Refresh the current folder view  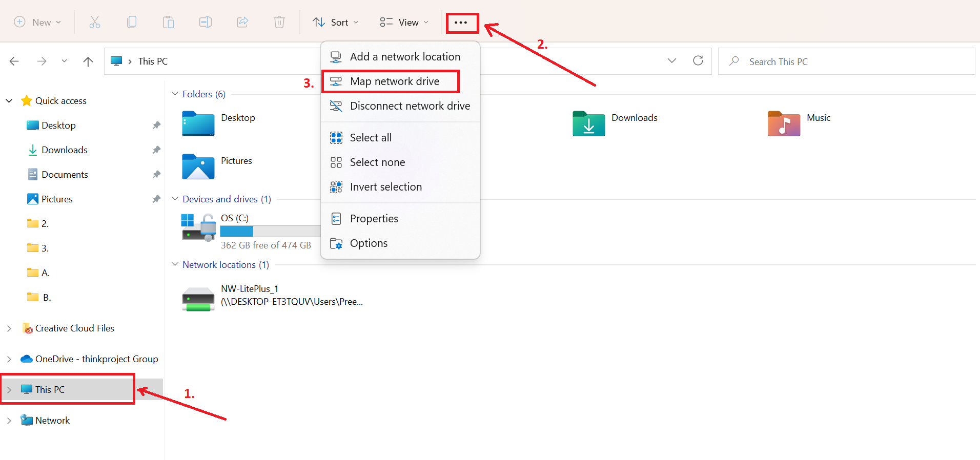click(x=698, y=61)
